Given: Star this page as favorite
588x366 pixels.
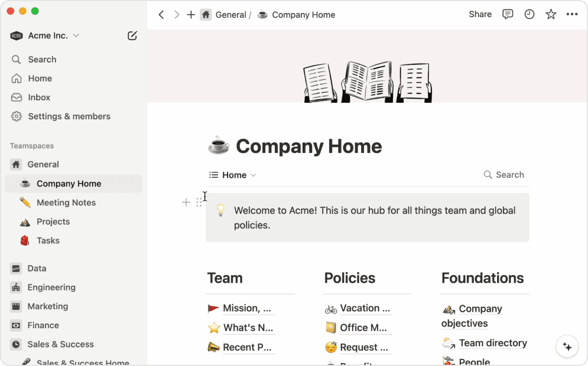Looking at the screenshot, I should point(551,15).
